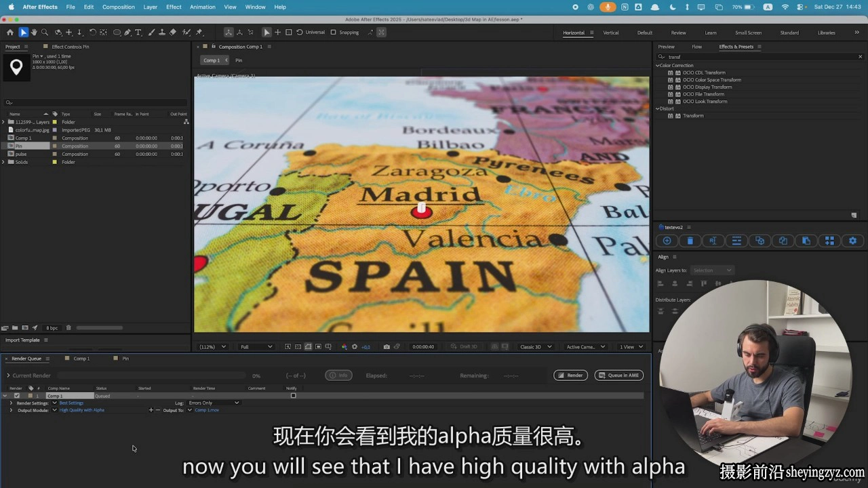
Task: Select the Standard workspace
Action: pyautogui.click(x=789, y=33)
